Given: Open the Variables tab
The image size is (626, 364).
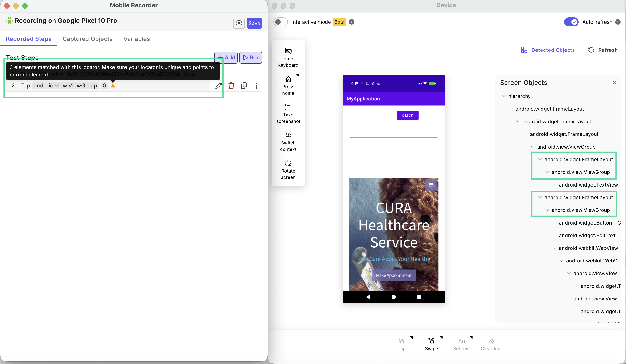Looking at the screenshot, I should 137,39.
